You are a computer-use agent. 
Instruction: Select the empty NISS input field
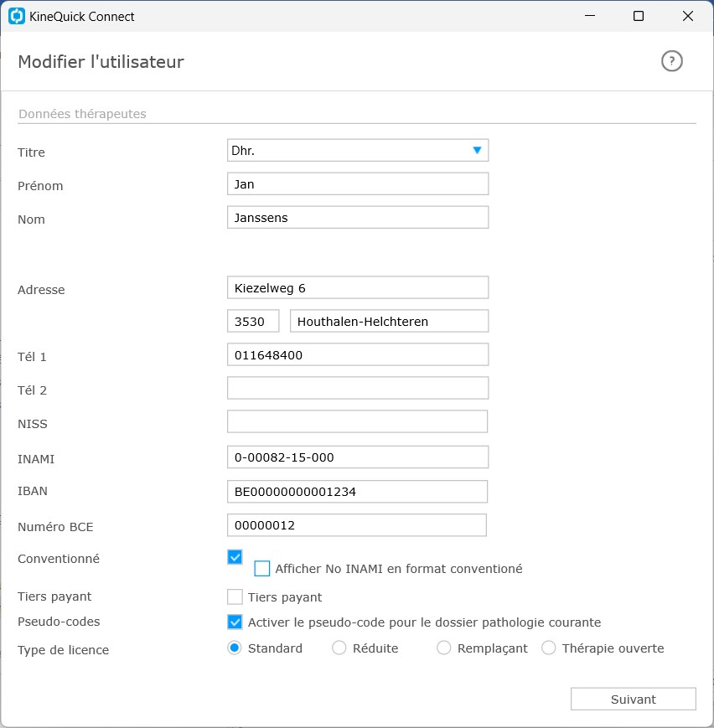coord(357,421)
